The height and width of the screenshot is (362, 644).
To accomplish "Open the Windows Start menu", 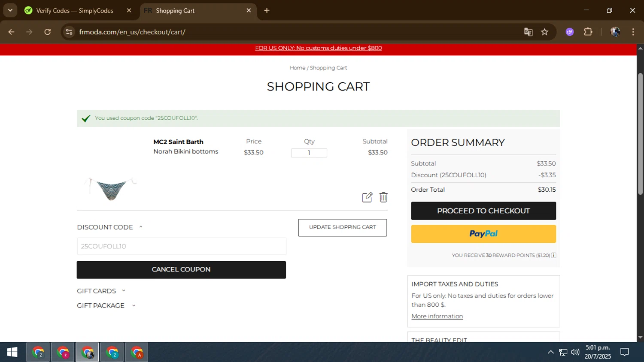I will (12, 352).
